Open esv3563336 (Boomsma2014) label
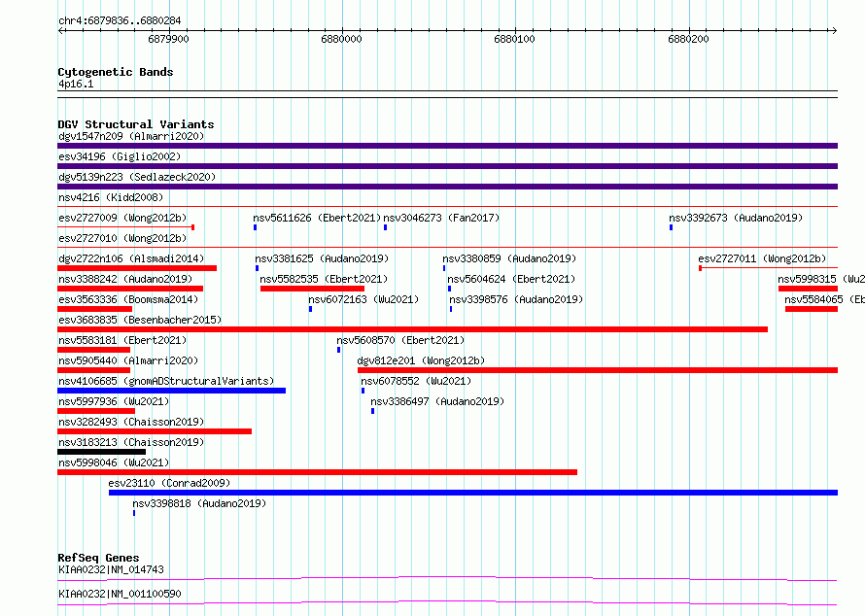The height and width of the screenshot is (616, 865). tap(128, 299)
